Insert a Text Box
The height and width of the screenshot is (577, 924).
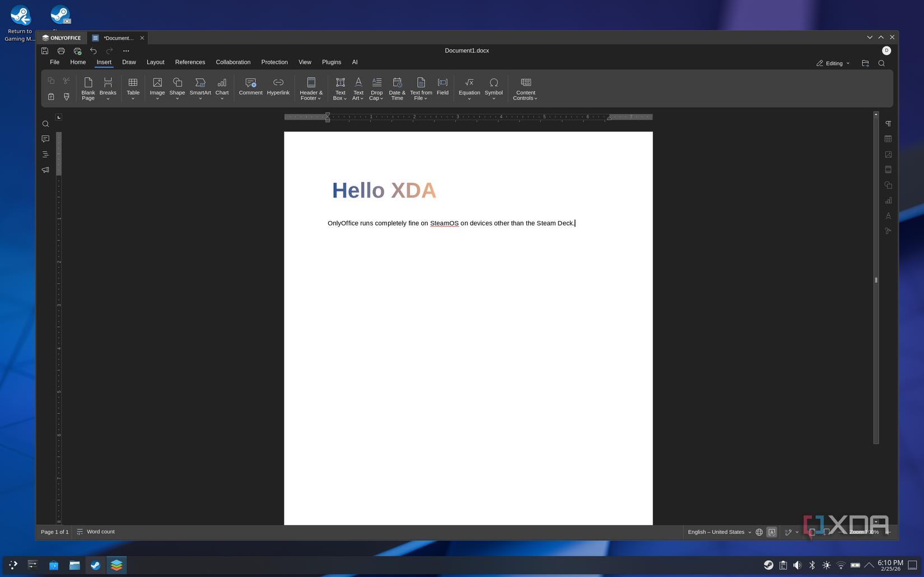pyautogui.click(x=340, y=89)
